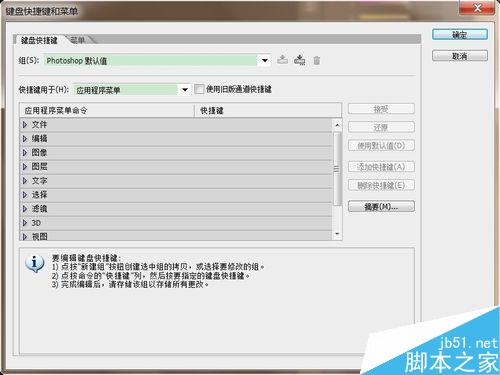Close the keyboard shortcuts dialog

[477, 8]
